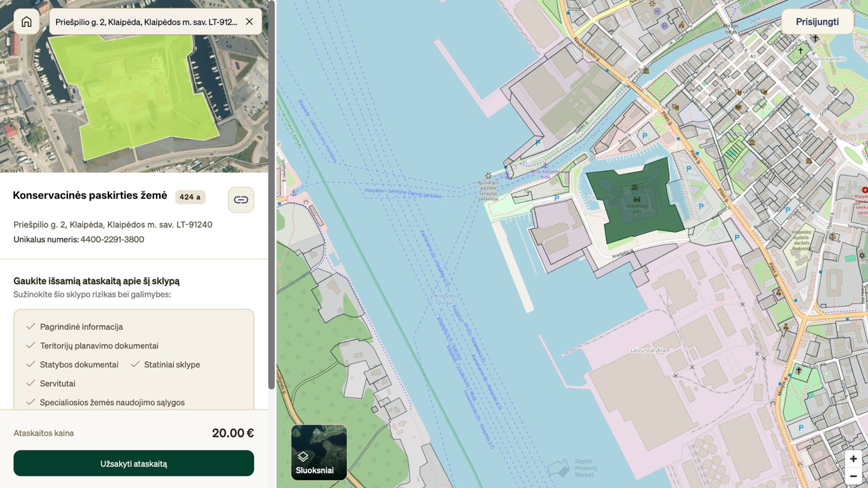The width and height of the screenshot is (868, 488).
Task: Click the Digital Property Market logo
Action: (x=573, y=468)
